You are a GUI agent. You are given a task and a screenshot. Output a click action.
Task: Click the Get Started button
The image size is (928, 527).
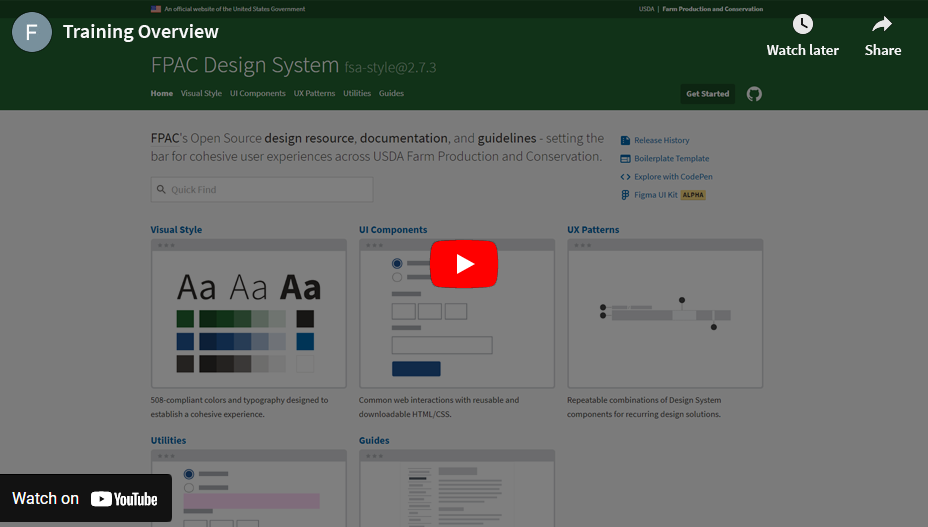click(x=707, y=94)
